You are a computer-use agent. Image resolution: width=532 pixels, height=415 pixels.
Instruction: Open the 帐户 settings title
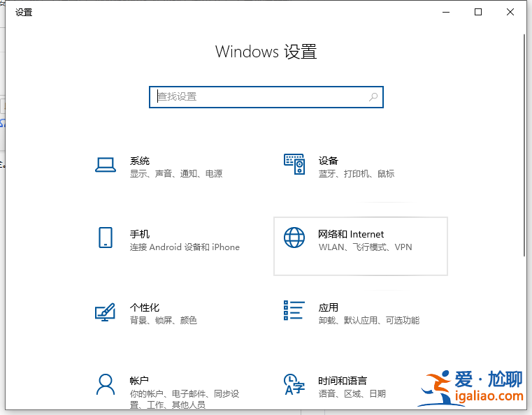click(139, 380)
